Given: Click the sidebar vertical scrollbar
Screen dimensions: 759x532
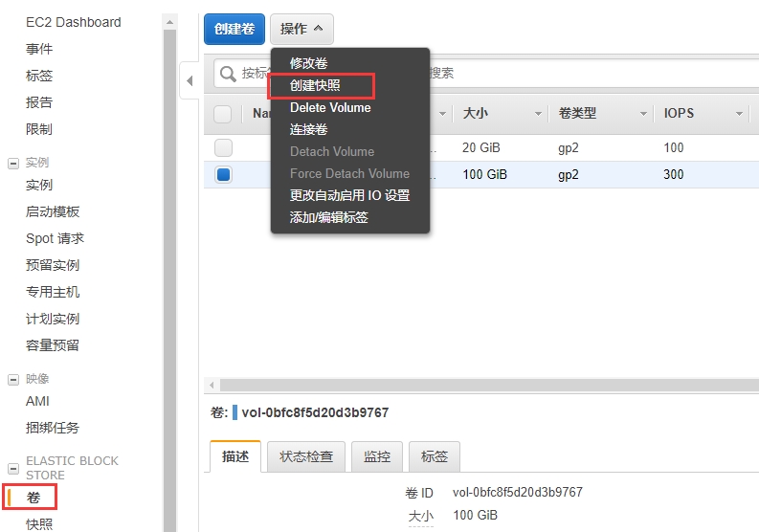Looking at the screenshot, I should pyautogui.click(x=169, y=287).
